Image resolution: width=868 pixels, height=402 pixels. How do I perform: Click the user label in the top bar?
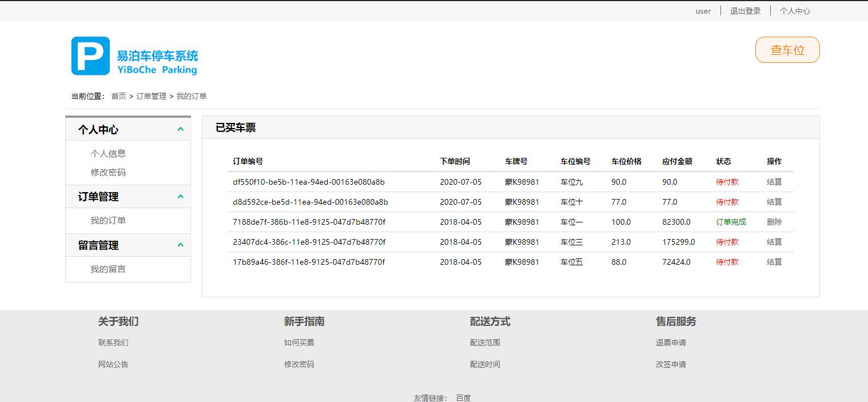tap(703, 10)
